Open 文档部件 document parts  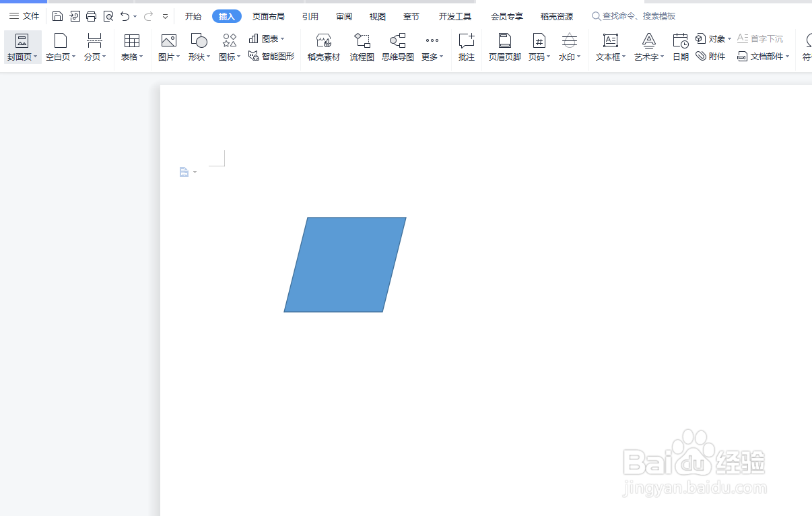764,56
